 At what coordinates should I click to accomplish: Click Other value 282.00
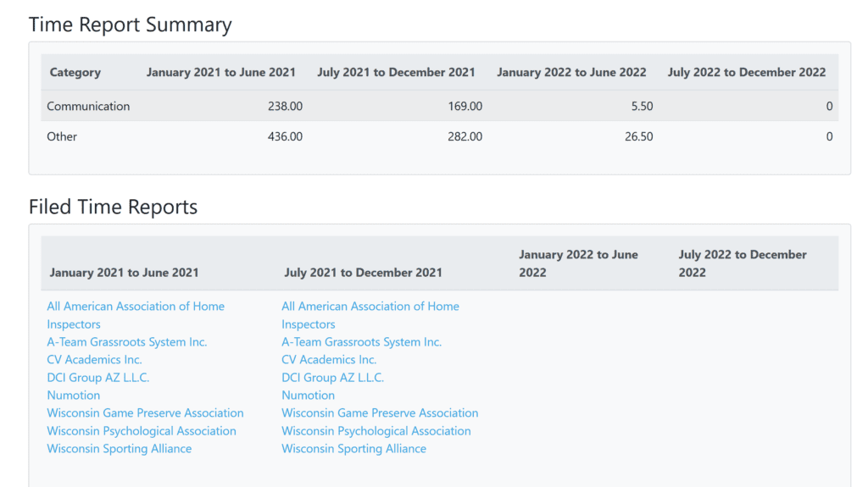[x=465, y=136]
